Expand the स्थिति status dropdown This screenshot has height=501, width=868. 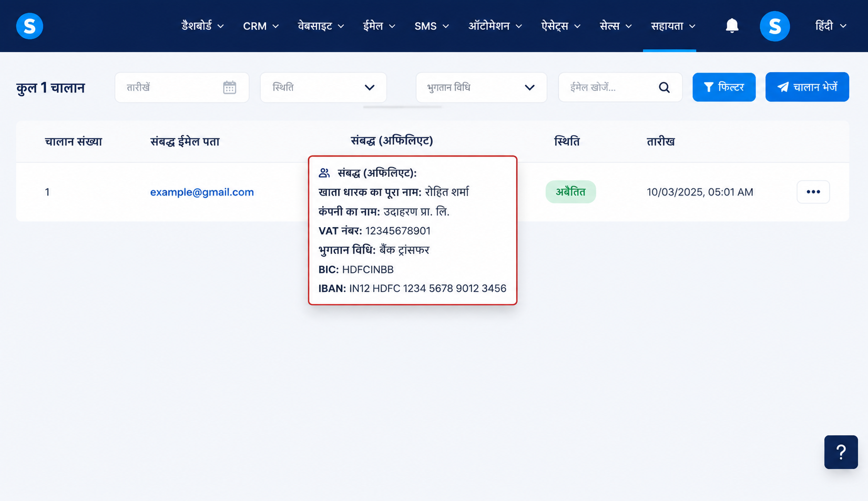click(323, 87)
